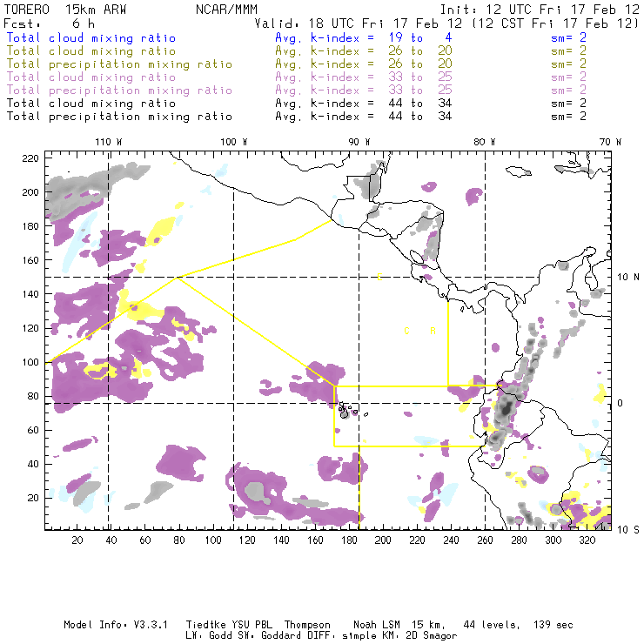Click the x-axis tick label "240"
The width and height of the screenshot is (644, 644).
pyautogui.click(x=451, y=540)
